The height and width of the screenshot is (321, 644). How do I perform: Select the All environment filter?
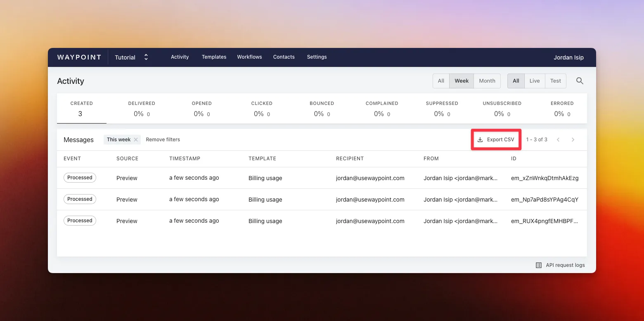point(516,81)
